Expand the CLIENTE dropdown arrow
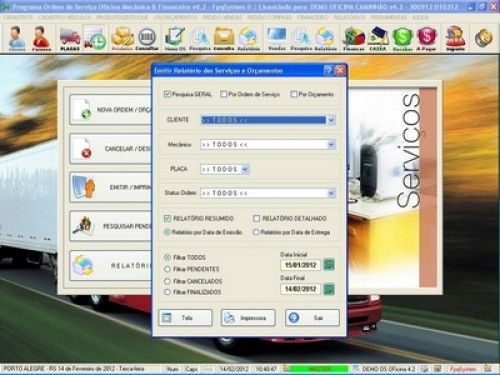 coord(331,120)
